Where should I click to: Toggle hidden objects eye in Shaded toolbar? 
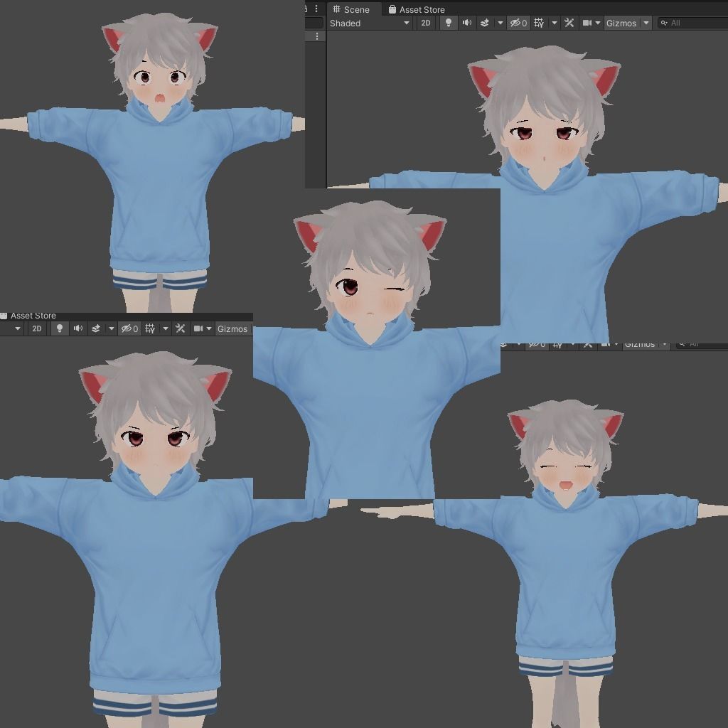518,23
